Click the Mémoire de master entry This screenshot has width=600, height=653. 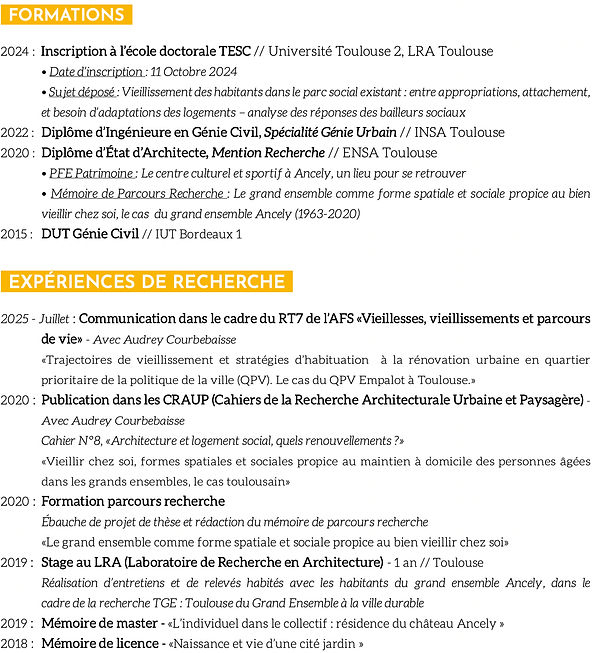[103, 623]
